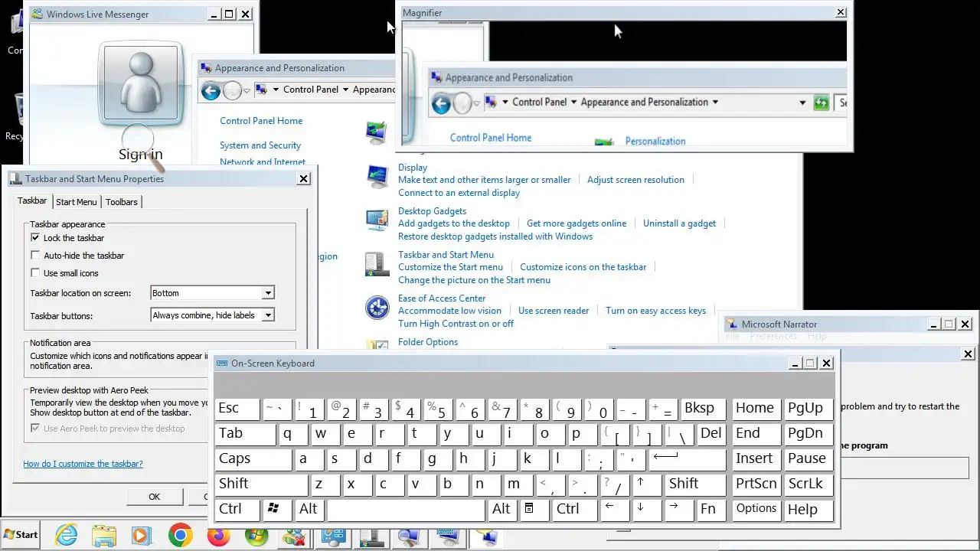
Task: Click Customize icons on the taskbar link
Action: (x=583, y=267)
